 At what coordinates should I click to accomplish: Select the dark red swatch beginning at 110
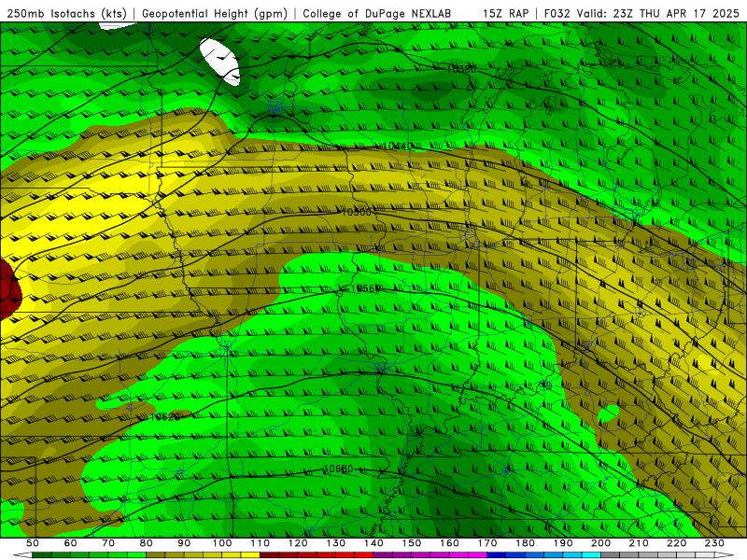pyautogui.click(x=269, y=555)
